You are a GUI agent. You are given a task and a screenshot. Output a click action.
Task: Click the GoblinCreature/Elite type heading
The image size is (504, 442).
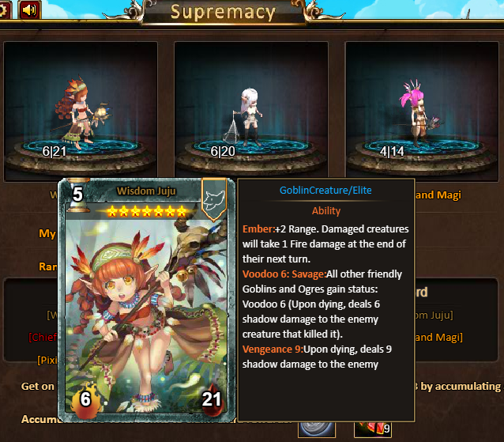point(325,191)
